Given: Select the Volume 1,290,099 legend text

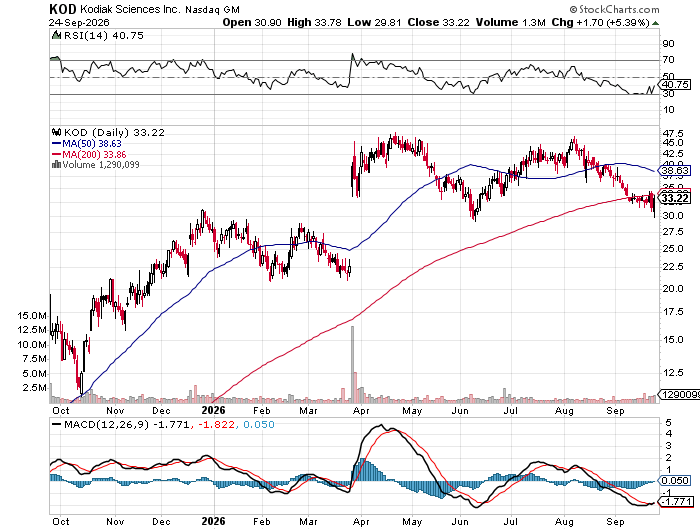Looking at the screenshot, I should [101, 165].
